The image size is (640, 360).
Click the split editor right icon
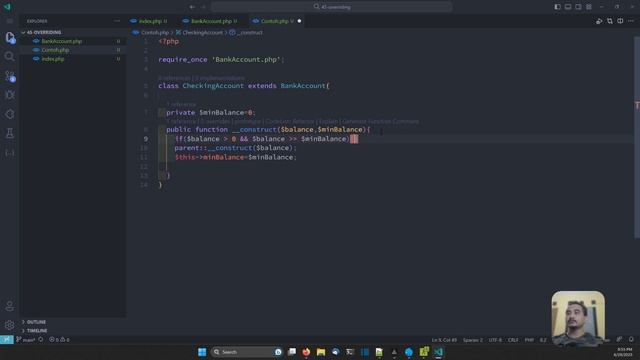point(620,21)
